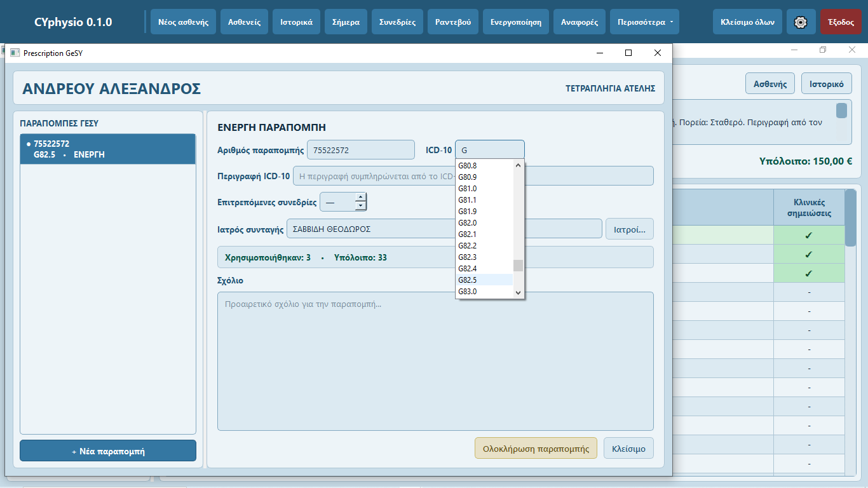This screenshot has height=488, width=868.
Task: Click the background table's vertical scrollbar
Action: [850, 331]
